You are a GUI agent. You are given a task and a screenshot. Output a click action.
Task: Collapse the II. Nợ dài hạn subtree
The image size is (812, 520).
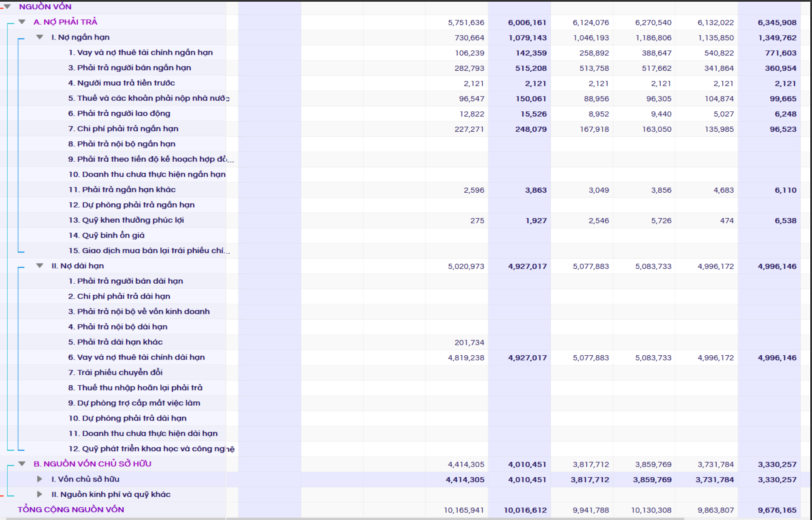point(40,266)
